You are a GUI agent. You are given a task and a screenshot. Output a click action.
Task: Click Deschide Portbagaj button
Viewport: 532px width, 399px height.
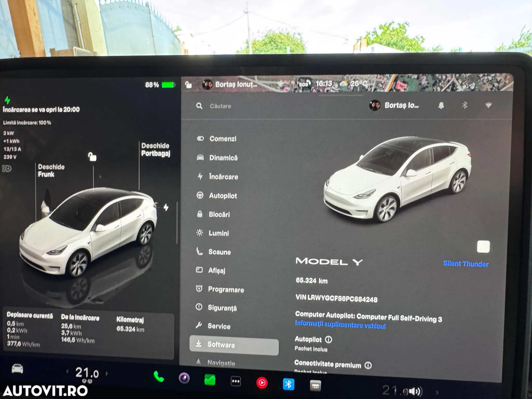(x=156, y=150)
